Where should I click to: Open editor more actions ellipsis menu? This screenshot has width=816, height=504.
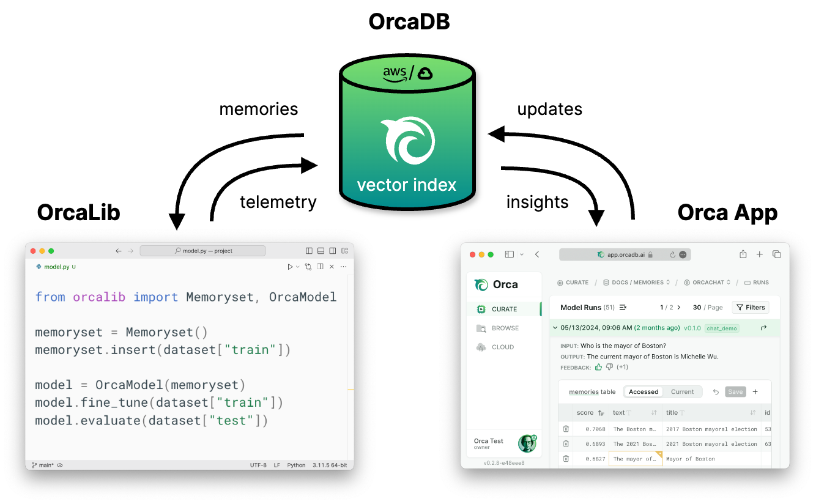click(344, 267)
